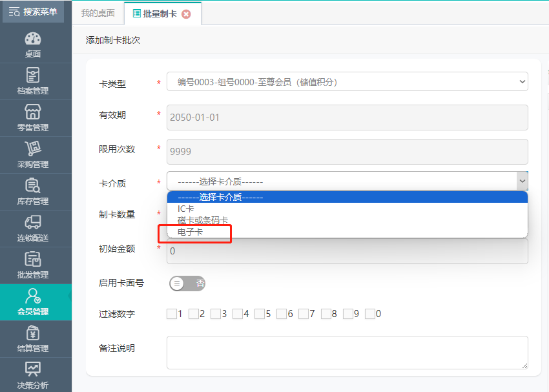
Task: Switch to 我的桌面 tab
Action: pyautogui.click(x=98, y=14)
